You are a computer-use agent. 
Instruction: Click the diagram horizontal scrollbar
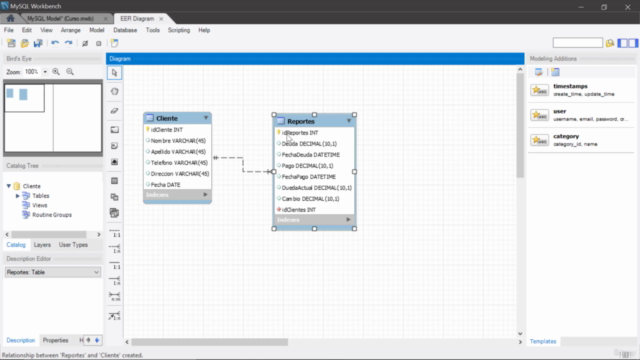point(209,342)
